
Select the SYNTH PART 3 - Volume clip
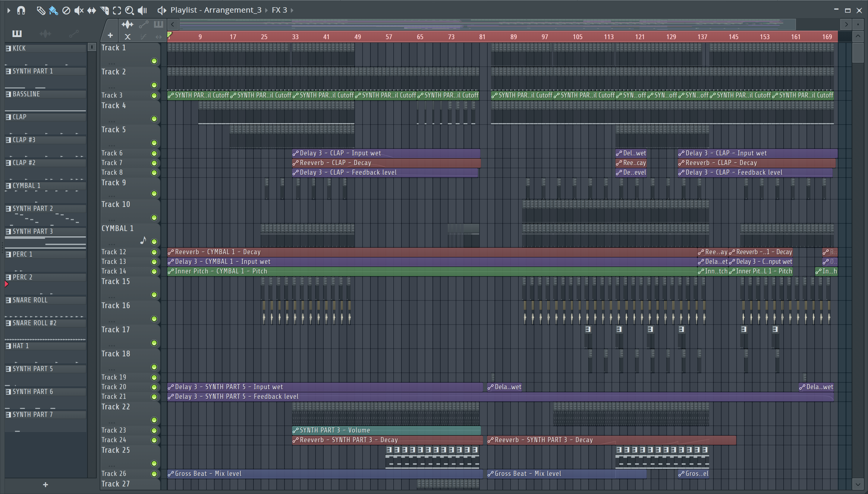(x=386, y=430)
